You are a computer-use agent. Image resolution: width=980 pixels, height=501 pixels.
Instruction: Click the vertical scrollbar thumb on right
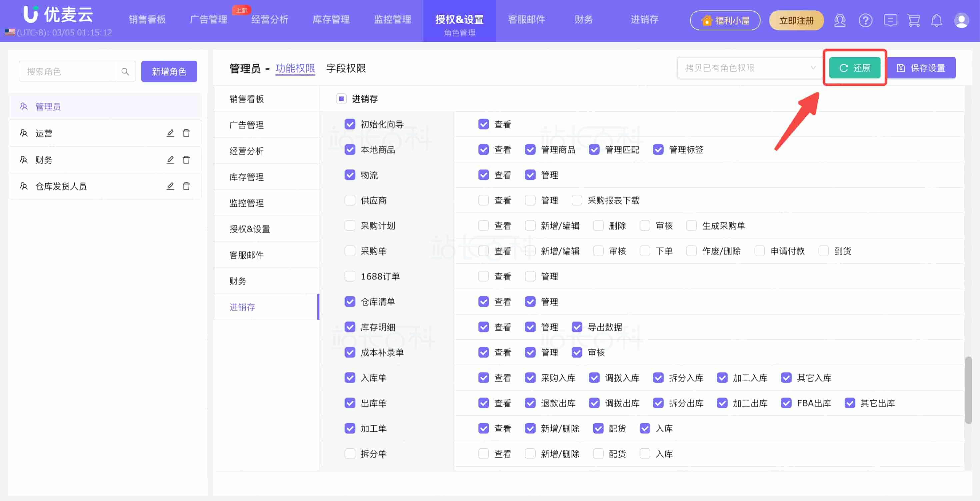tap(968, 390)
